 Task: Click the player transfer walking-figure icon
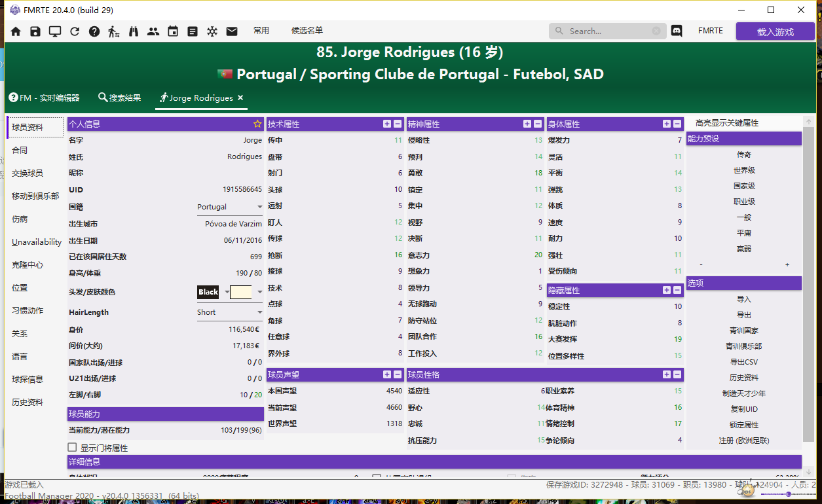coord(114,31)
